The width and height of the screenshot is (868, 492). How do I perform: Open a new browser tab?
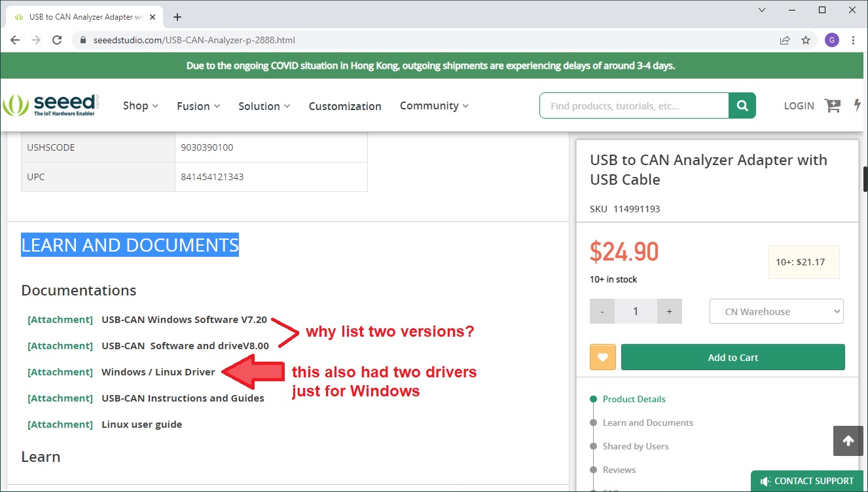point(177,17)
